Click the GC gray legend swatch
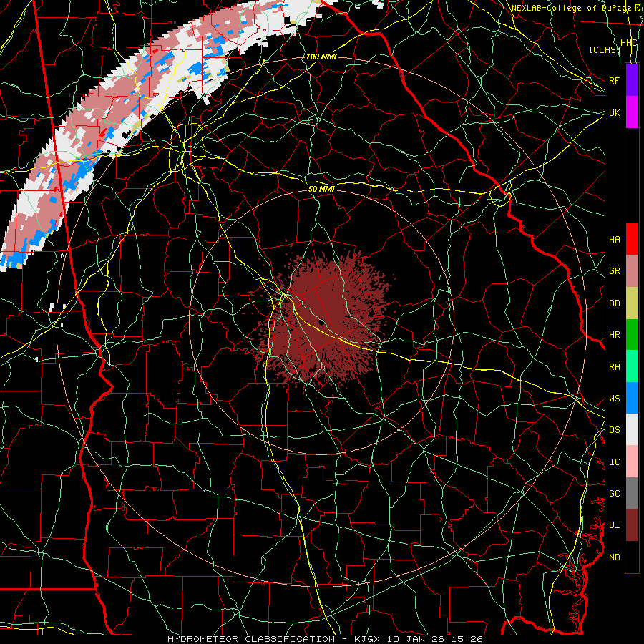Image resolution: width=644 pixels, height=644 pixels. [x=632, y=493]
